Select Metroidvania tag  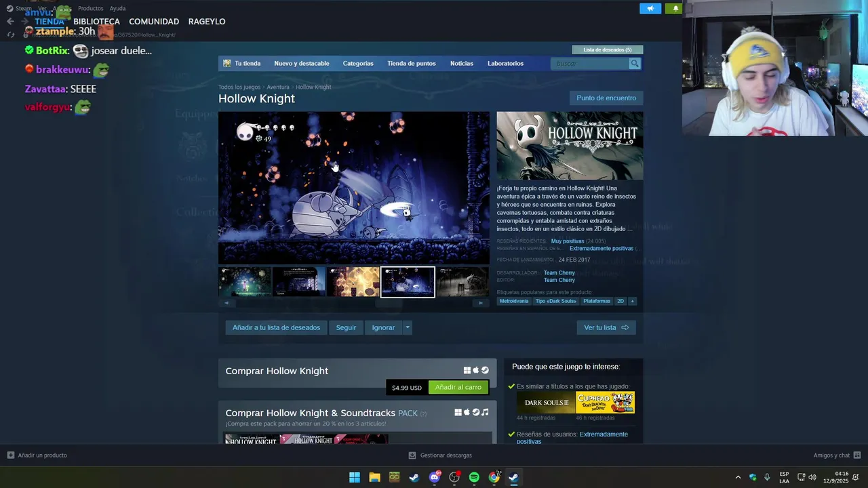coord(514,301)
